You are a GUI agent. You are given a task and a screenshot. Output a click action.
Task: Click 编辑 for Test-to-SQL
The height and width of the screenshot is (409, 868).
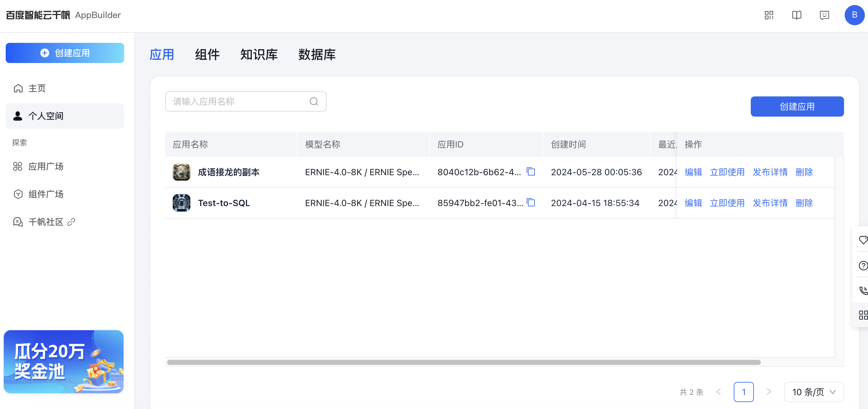[693, 203]
